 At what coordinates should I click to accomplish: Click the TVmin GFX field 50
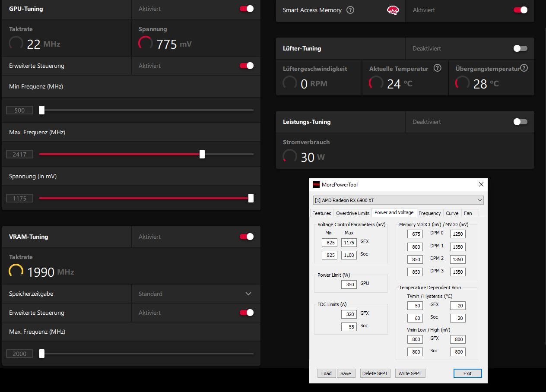pos(415,306)
